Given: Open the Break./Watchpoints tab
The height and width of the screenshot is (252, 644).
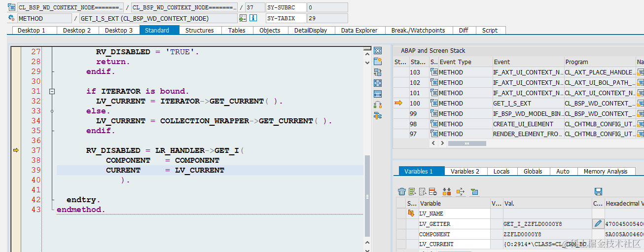Looking at the screenshot, I should coord(418,30).
